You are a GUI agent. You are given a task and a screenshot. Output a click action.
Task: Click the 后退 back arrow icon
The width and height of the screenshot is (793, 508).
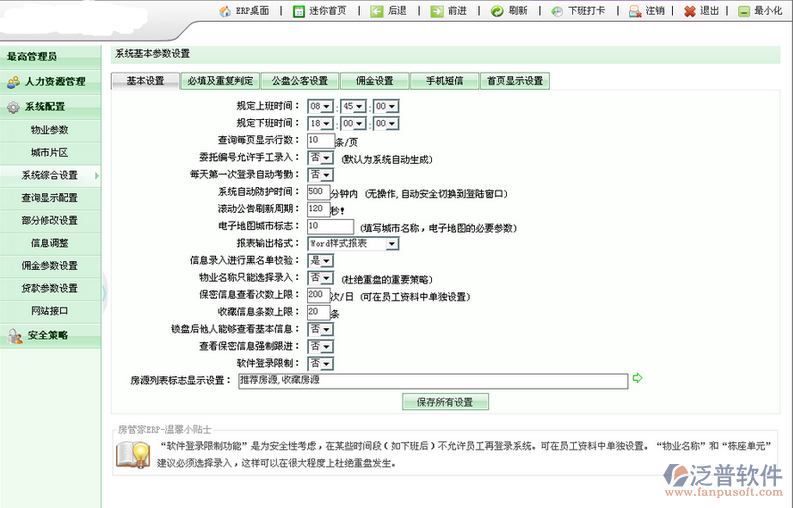pos(377,11)
